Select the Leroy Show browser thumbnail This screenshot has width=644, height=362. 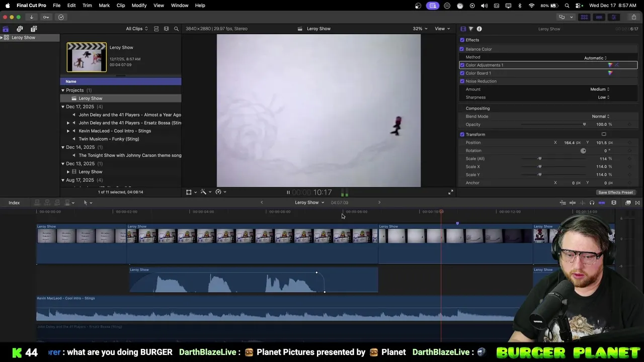(x=87, y=57)
